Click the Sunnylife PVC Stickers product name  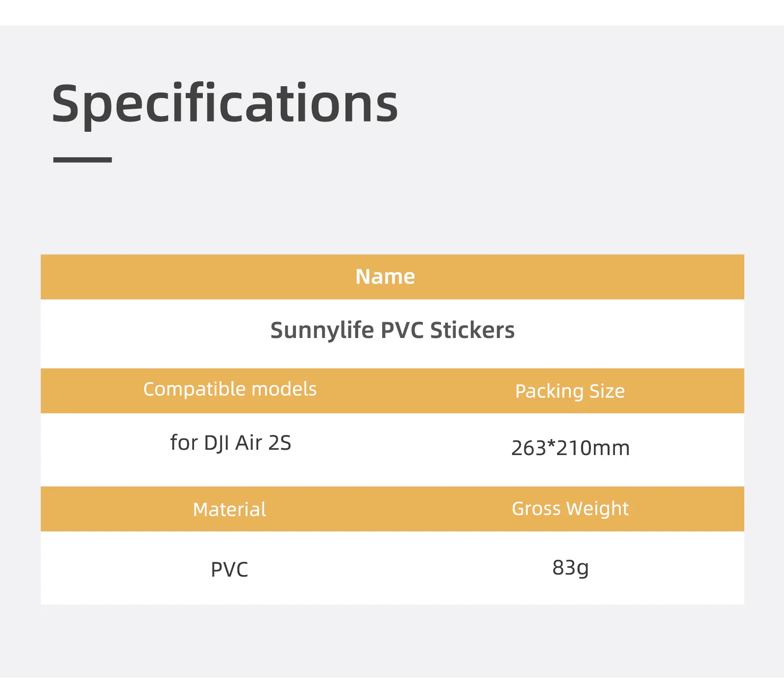coord(392,330)
